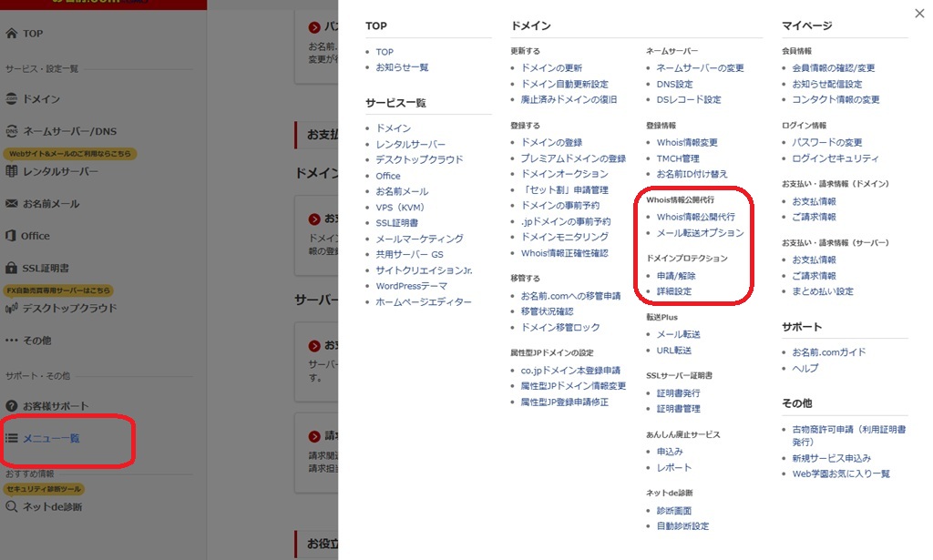933x560 pixels.
Task: Click the envelope icon beside お名前メール
Action: tap(11, 203)
